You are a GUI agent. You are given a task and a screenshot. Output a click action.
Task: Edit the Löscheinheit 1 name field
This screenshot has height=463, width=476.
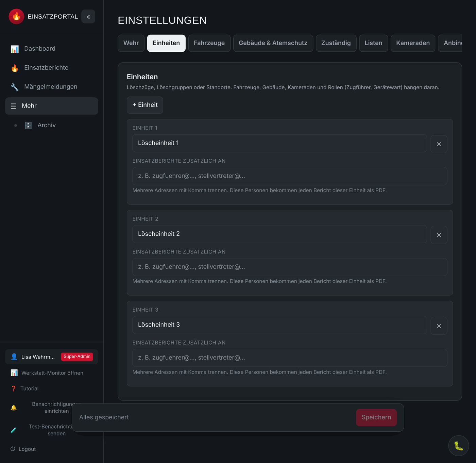pos(279,143)
